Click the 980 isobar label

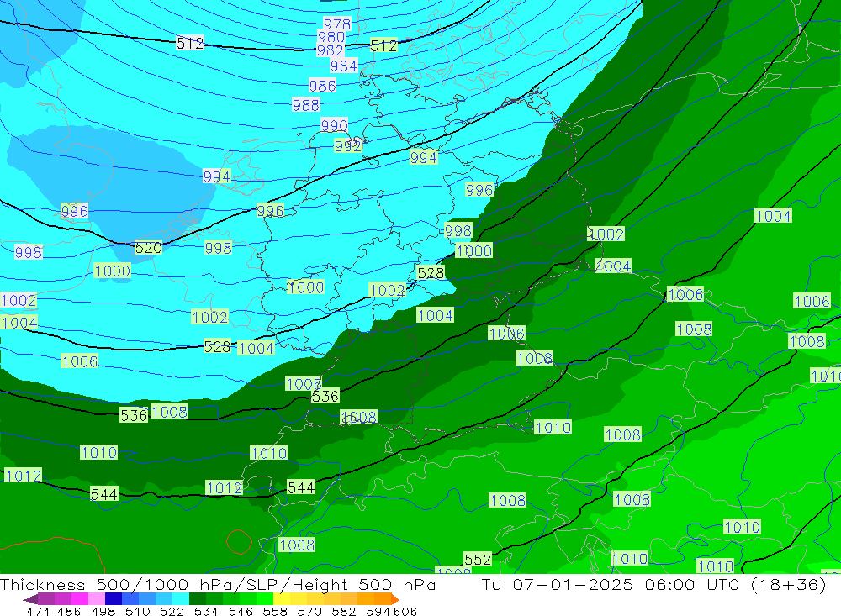coord(331,37)
